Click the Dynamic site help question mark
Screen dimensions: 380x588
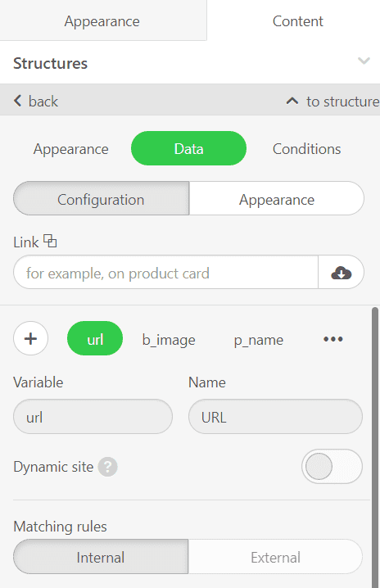click(x=107, y=467)
